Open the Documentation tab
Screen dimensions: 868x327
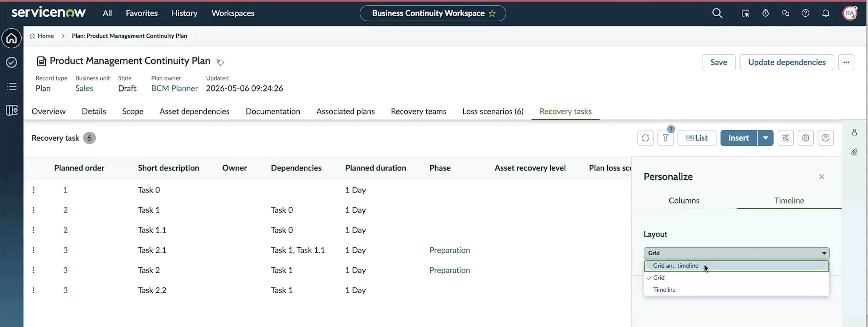(273, 111)
